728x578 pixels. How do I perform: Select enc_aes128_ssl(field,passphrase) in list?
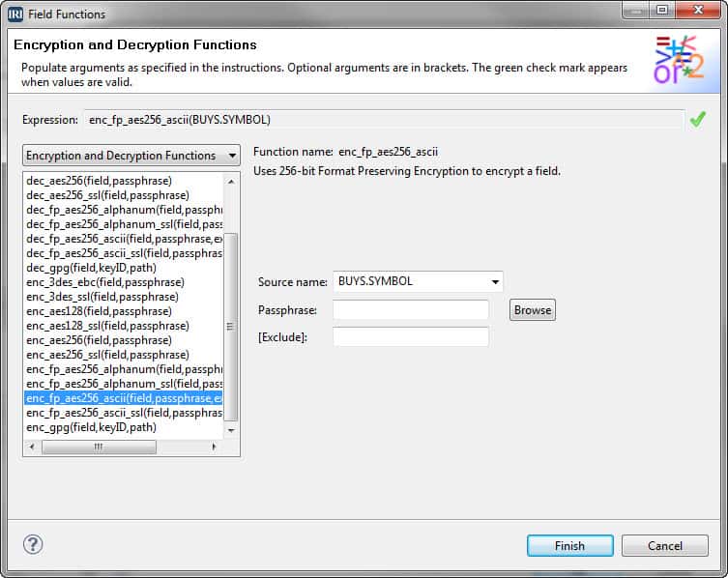pos(124,326)
